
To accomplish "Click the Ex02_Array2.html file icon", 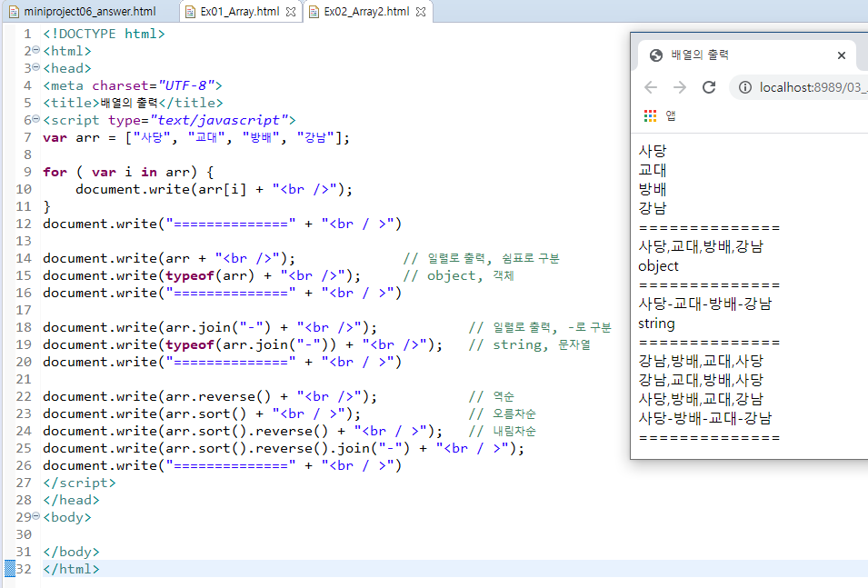I will pyautogui.click(x=314, y=12).
